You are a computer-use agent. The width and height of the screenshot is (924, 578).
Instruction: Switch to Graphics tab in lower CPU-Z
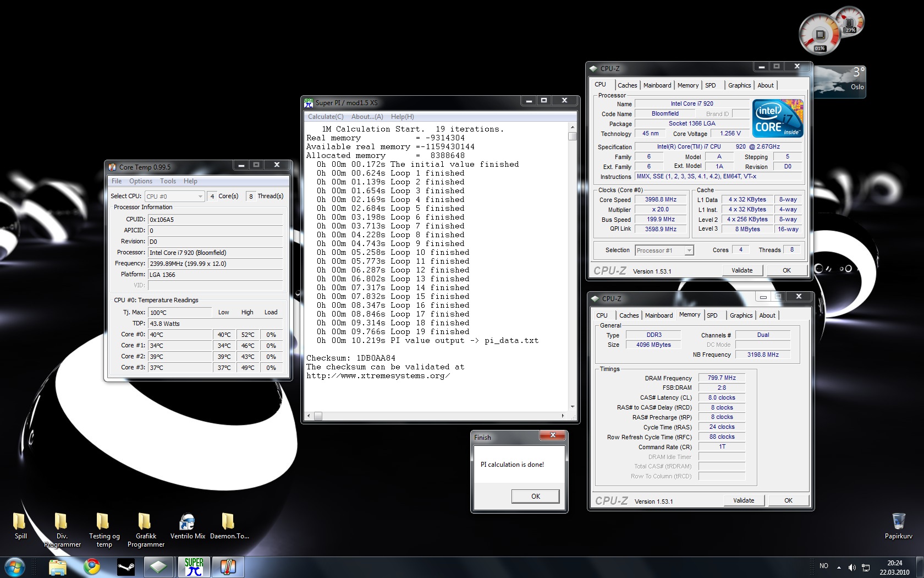pyautogui.click(x=741, y=315)
